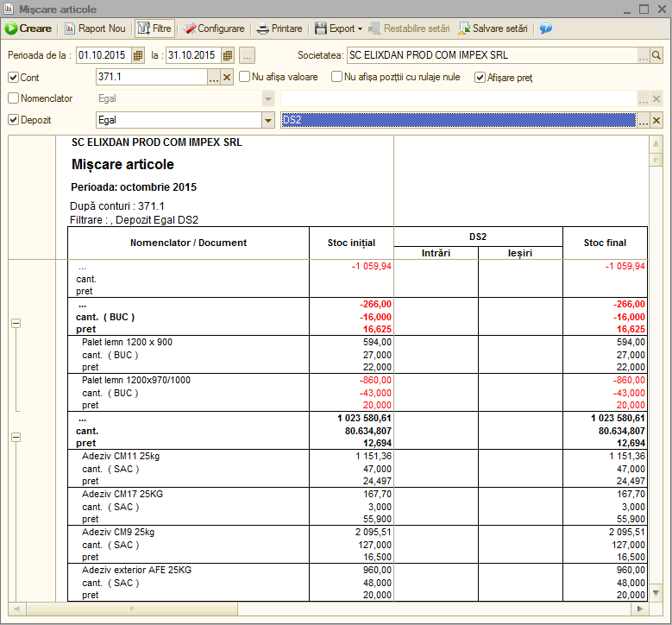
Task: Open the help speech bubble icon
Action: point(545,28)
